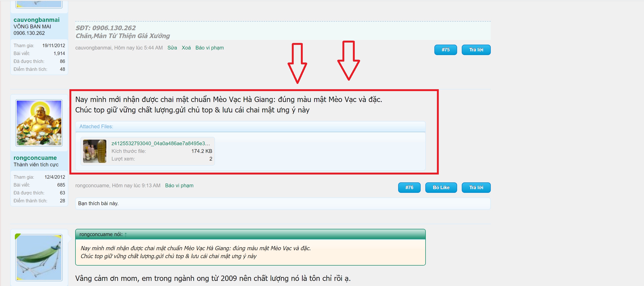Click the hammock avatar image
The width and height of the screenshot is (644, 286).
click(x=39, y=257)
